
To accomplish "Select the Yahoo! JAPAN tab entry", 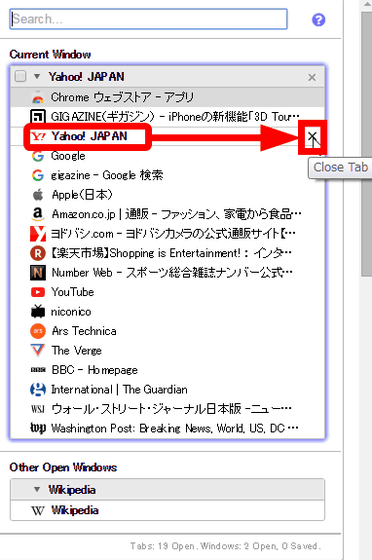I will point(89,136).
